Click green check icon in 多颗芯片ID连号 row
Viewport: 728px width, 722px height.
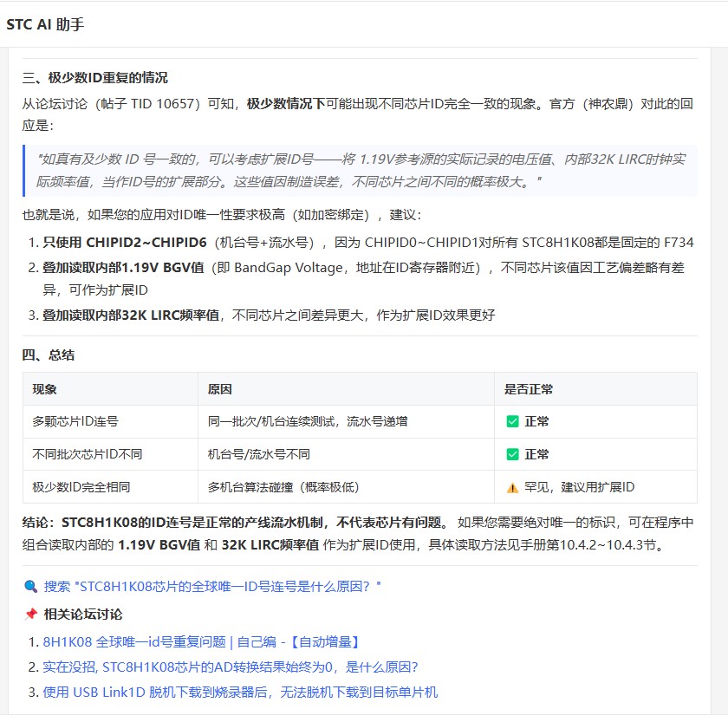512,421
